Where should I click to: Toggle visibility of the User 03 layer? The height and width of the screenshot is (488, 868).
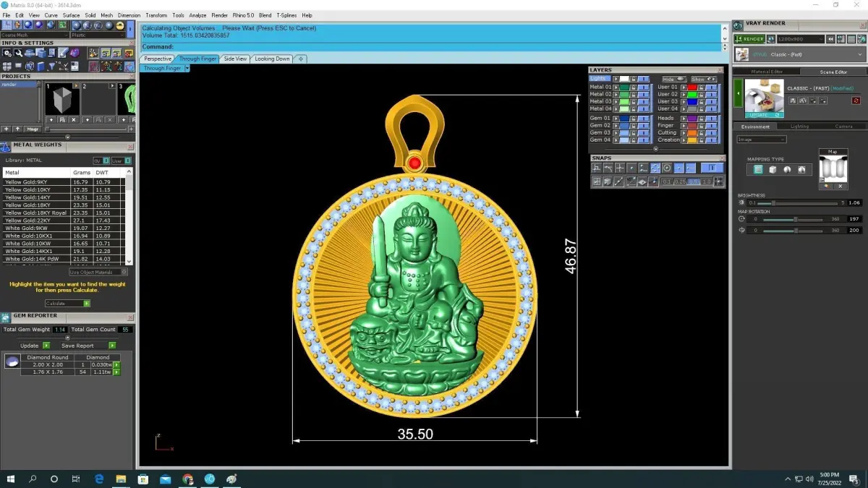click(711, 102)
